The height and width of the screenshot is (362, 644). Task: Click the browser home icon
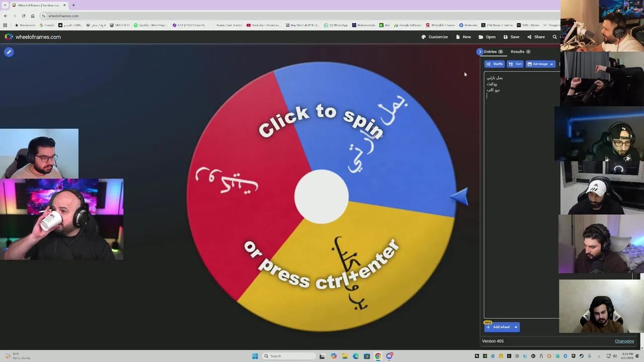[33, 16]
